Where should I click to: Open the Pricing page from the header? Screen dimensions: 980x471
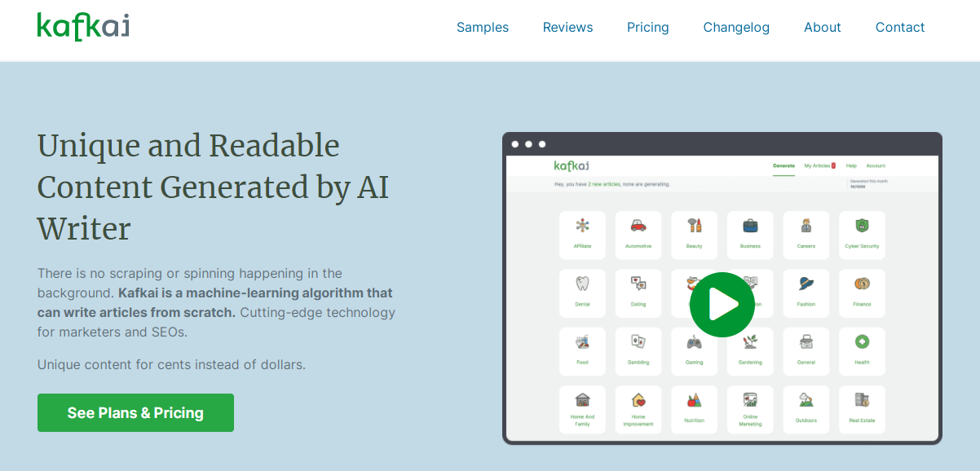click(x=648, y=27)
